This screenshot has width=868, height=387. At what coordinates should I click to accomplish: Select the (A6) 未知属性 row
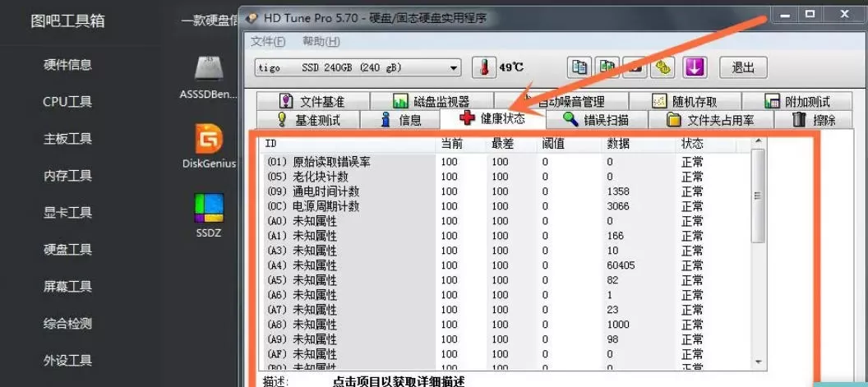tap(506, 295)
